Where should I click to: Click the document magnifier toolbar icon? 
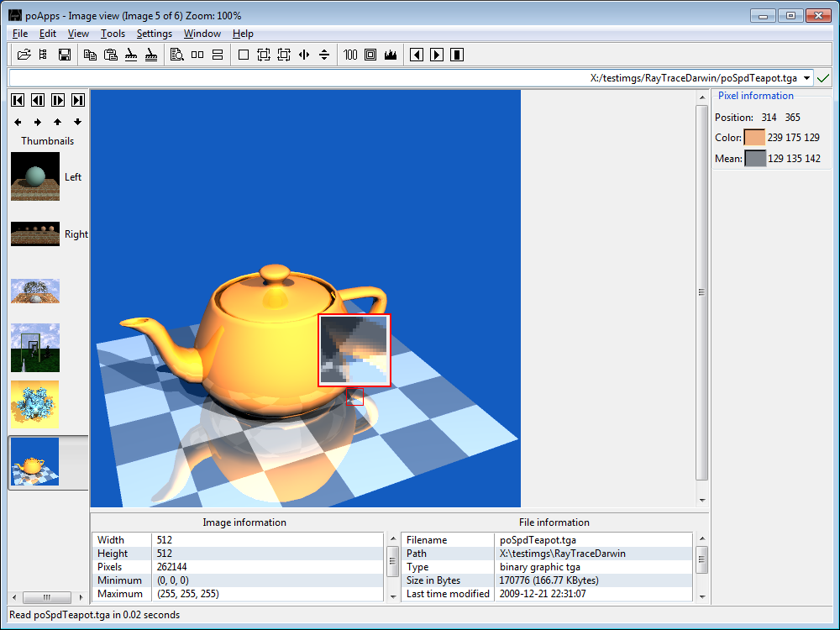tap(176, 55)
